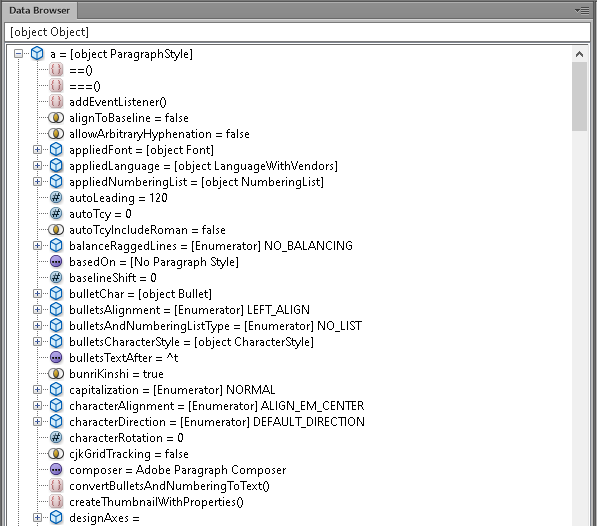Click the object cube icon beside appliedNumberingList
597x526 pixels.
click(x=56, y=182)
